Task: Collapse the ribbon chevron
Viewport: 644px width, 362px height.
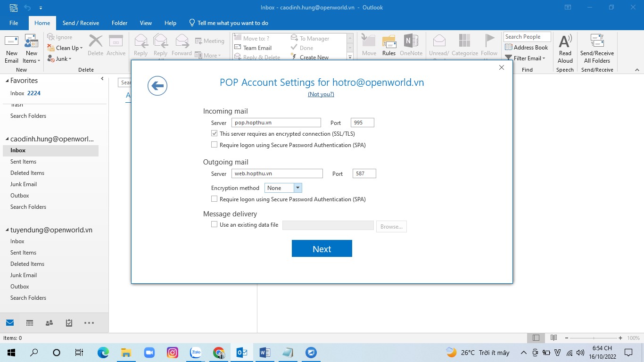Action: [637, 70]
